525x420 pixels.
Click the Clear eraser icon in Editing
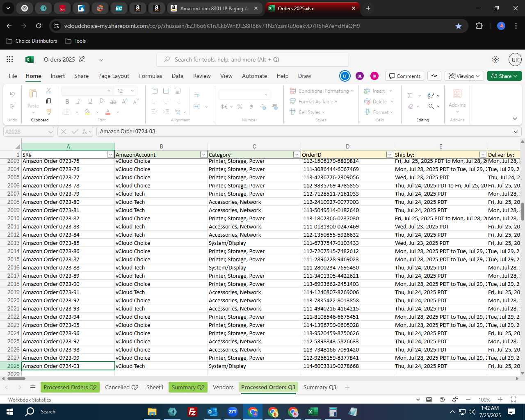[411, 106]
